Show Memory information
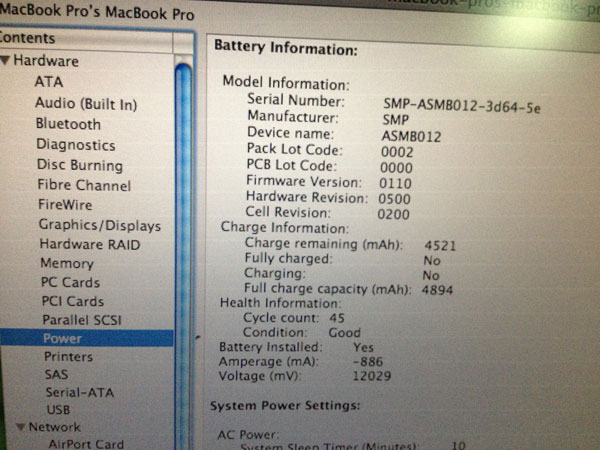 (67, 263)
